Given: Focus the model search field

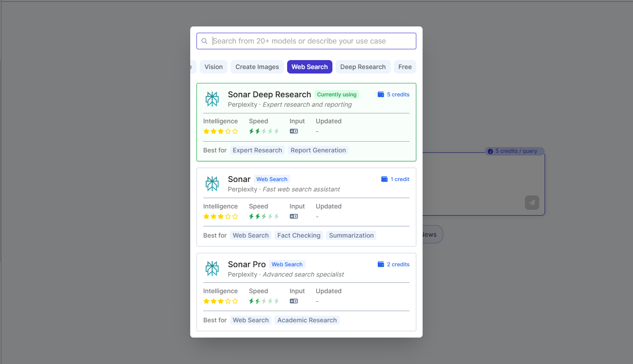Looking at the screenshot, I should pos(310,41).
